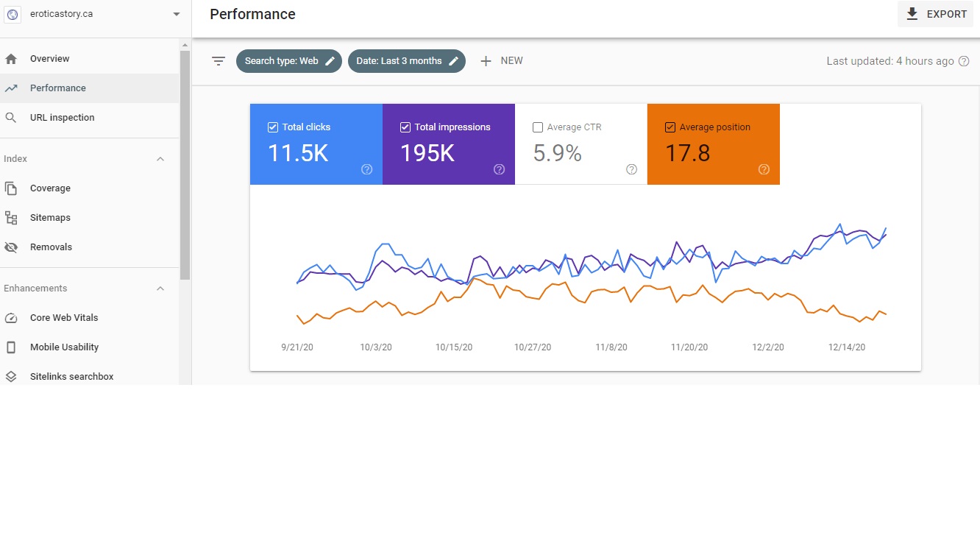Add a NEW filter

pos(501,61)
